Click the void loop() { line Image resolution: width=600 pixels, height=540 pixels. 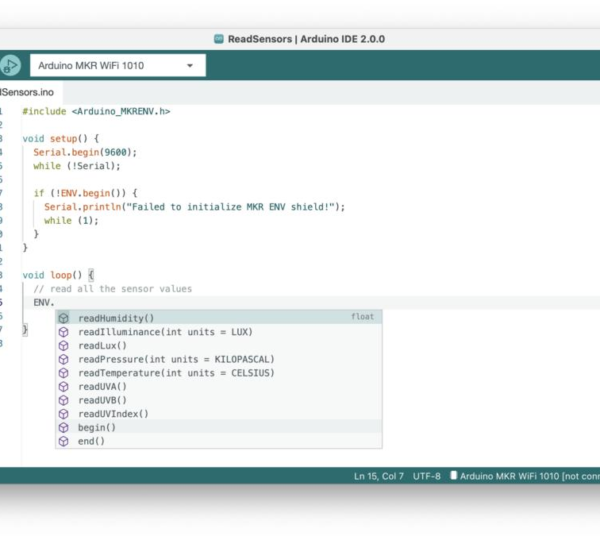pyautogui.click(x=58, y=275)
